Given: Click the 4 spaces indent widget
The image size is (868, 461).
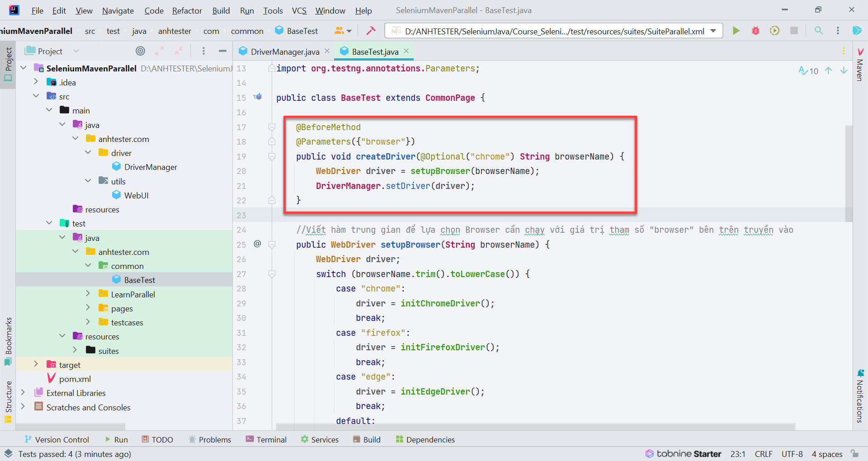Looking at the screenshot, I should click(827, 454).
